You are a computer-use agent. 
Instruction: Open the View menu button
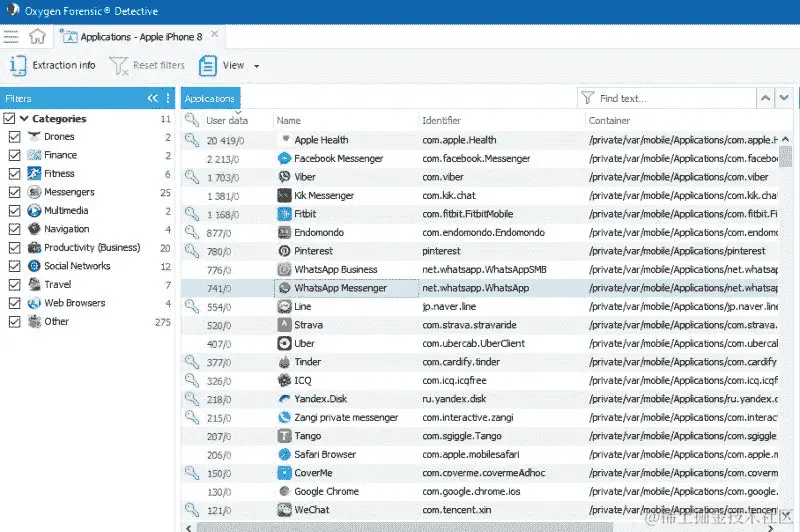tap(222, 65)
